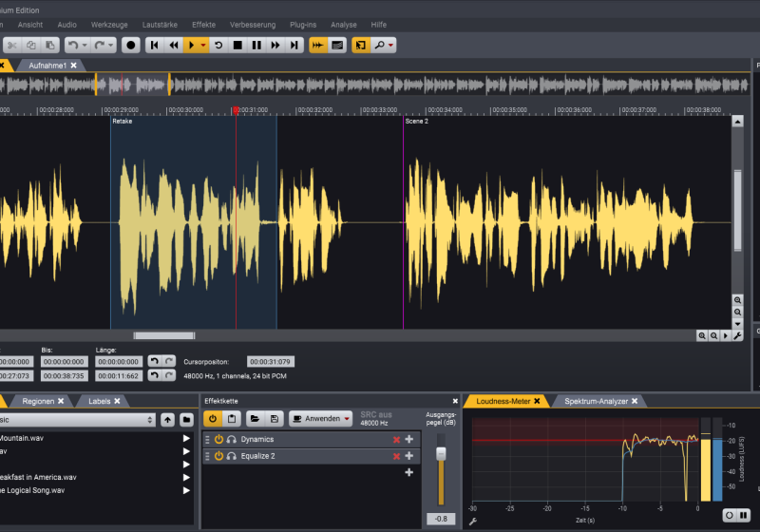Screen dimensions: 760x532
Task: Switch to spectral view display icon
Action: (337, 45)
